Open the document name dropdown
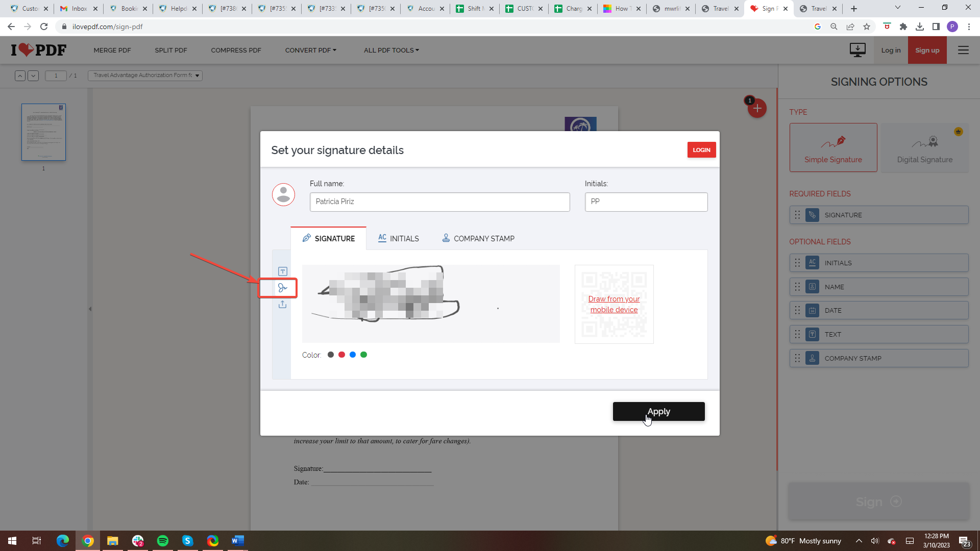Viewport: 980px width, 551px height. 145,76
